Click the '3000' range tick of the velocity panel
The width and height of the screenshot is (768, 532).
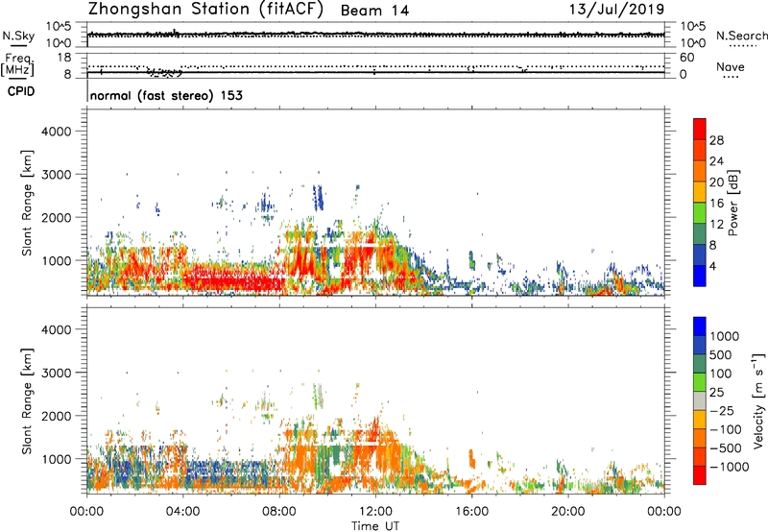coord(57,373)
